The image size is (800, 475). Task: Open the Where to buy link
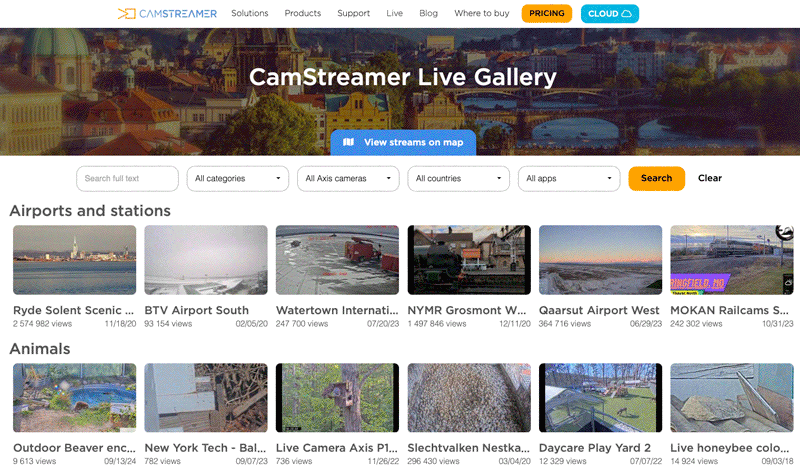pos(480,14)
